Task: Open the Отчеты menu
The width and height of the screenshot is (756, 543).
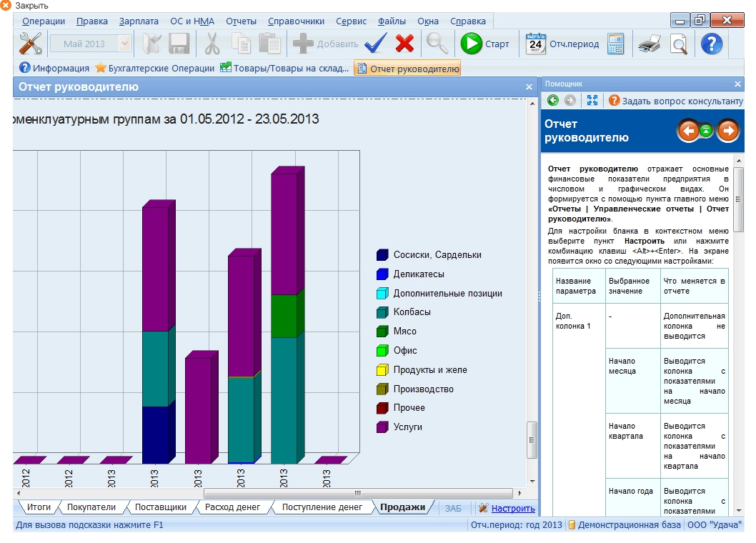Action: click(x=241, y=21)
